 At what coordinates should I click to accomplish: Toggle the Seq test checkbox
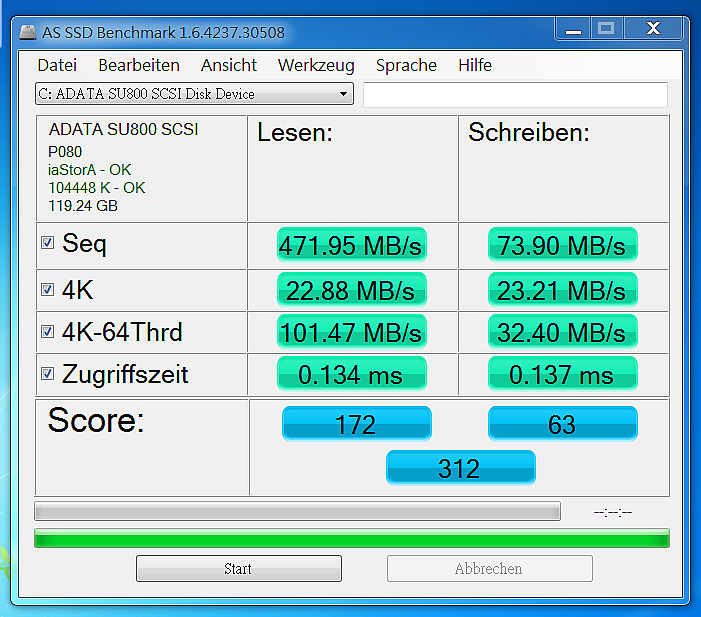(47, 243)
